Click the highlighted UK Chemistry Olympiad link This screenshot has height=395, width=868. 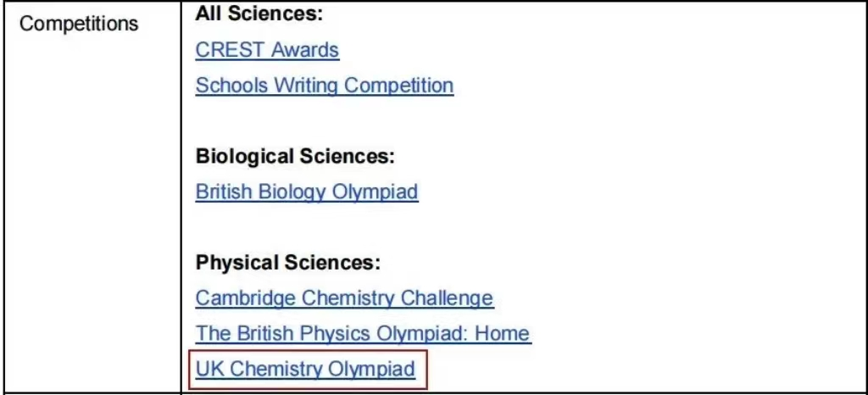pos(305,369)
